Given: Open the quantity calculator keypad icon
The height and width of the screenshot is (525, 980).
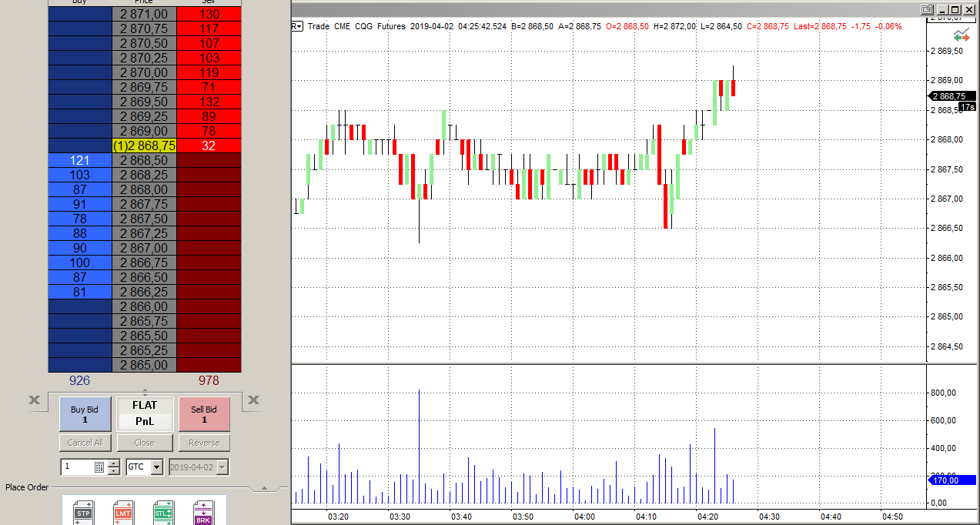Looking at the screenshot, I should pyautogui.click(x=99, y=466).
